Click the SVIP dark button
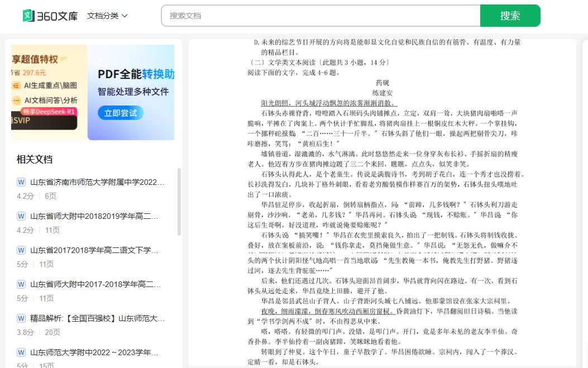Image resolution: width=588 pixels, height=368 pixels. click(x=44, y=121)
